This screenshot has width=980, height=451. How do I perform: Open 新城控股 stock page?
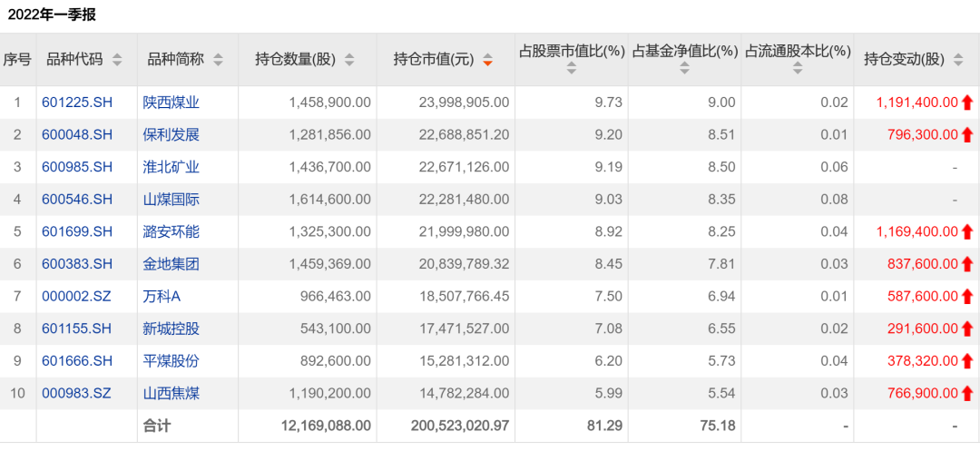(171, 328)
